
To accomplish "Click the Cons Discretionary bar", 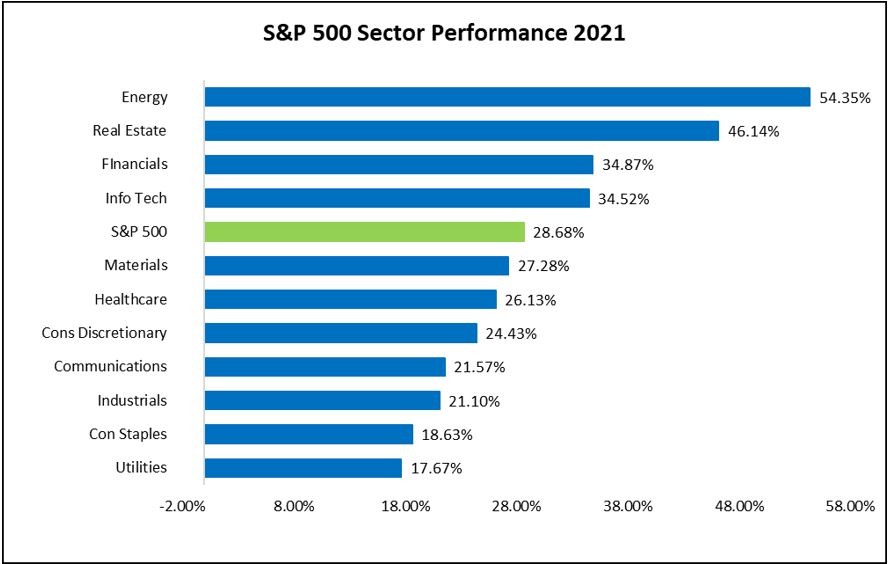I will tap(341, 333).
